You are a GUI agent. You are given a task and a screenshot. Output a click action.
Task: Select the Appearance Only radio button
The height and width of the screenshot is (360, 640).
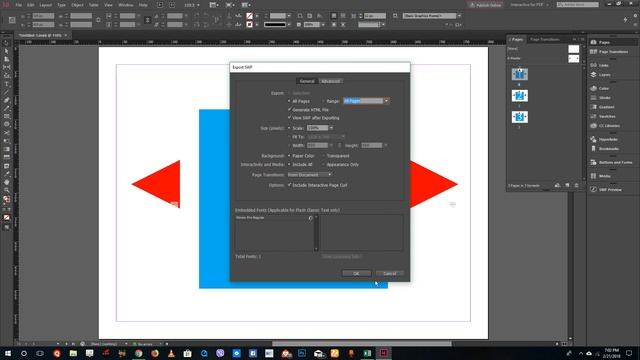pos(323,164)
